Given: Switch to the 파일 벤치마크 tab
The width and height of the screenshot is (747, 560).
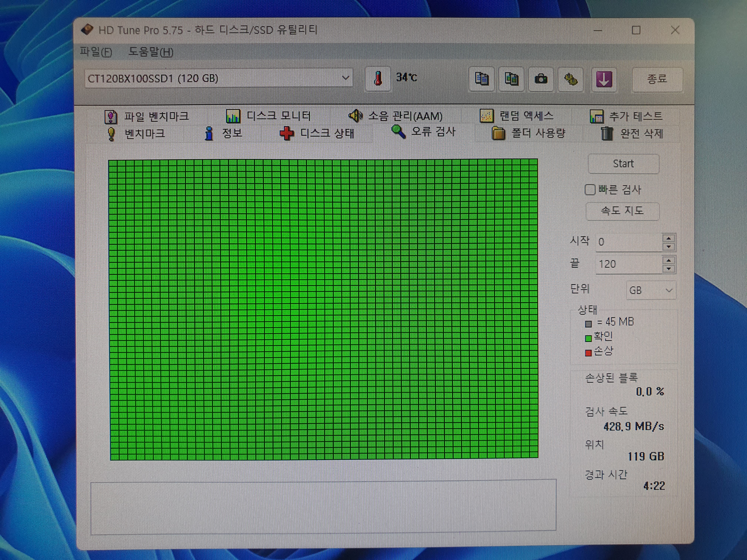Looking at the screenshot, I should point(147,117).
